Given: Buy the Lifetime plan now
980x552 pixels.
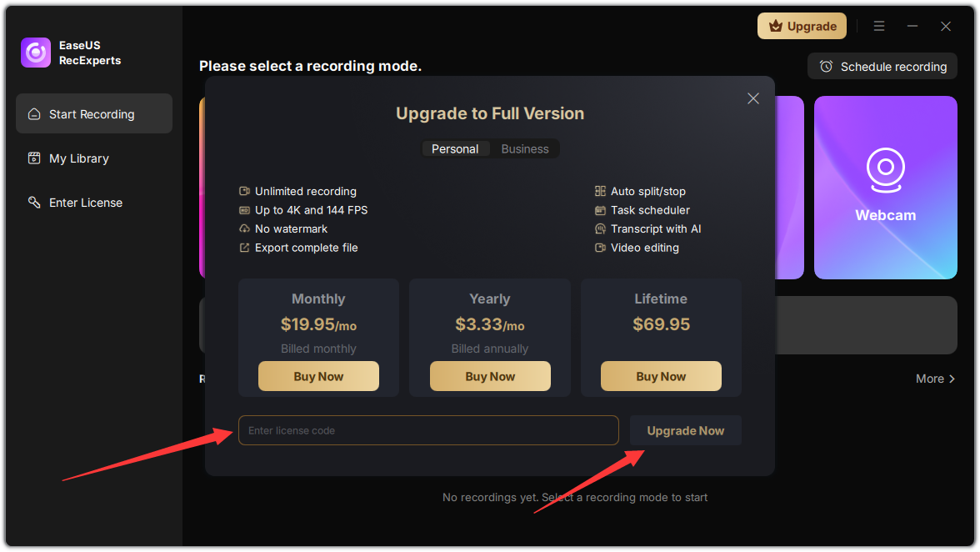Looking at the screenshot, I should pyautogui.click(x=662, y=376).
